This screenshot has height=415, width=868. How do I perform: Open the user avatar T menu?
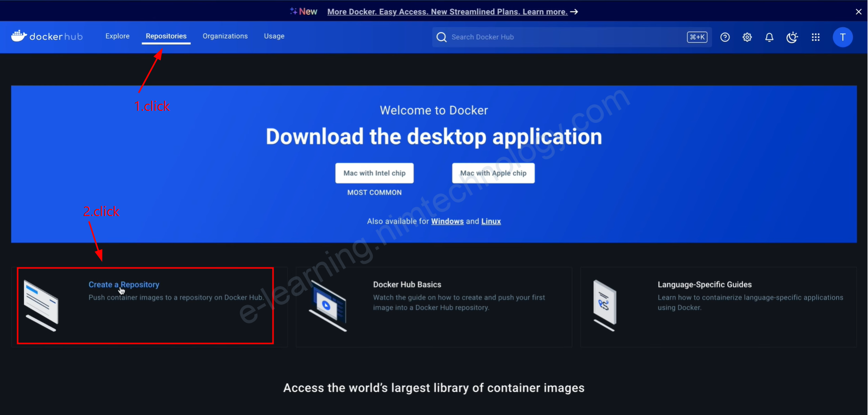(x=842, y=37)
